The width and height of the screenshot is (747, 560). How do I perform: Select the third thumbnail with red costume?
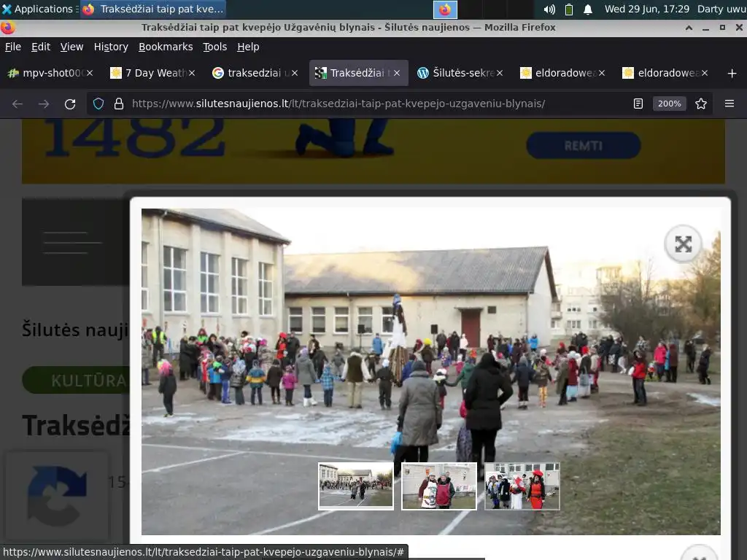coord(522,486)
